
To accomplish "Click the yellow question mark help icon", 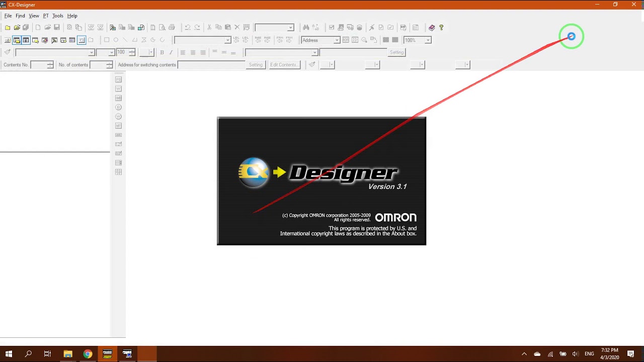I will (441, 28).
